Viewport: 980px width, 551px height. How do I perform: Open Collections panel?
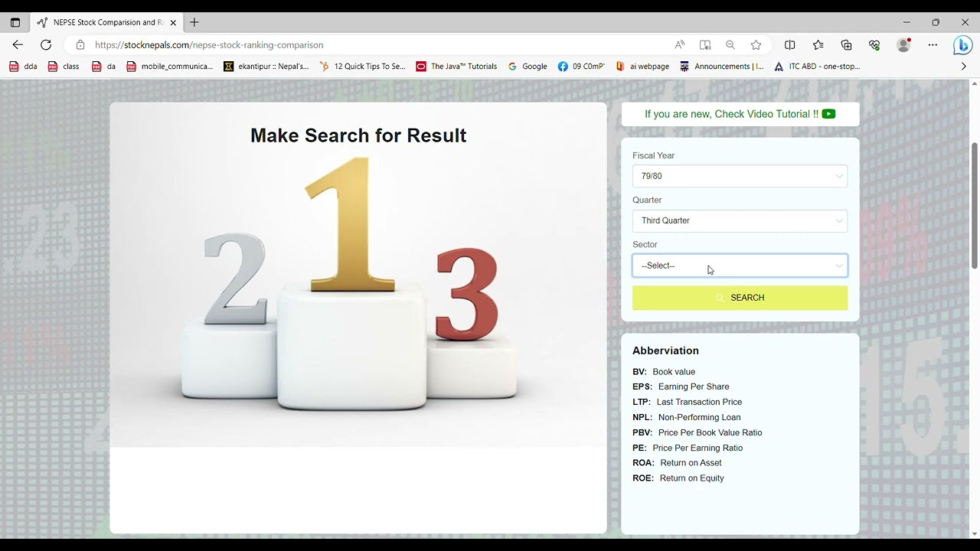pyautogui.click(x=846, y=45)
